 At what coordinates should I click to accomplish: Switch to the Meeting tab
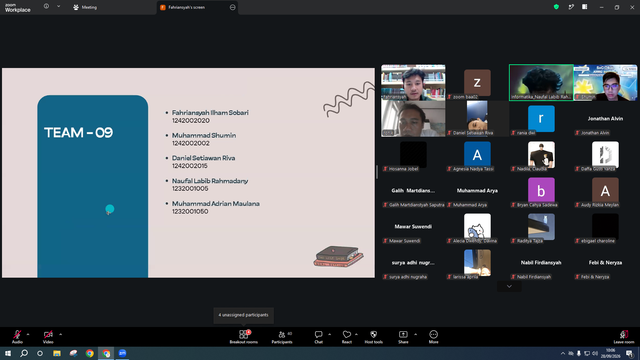tap(85, 7)
